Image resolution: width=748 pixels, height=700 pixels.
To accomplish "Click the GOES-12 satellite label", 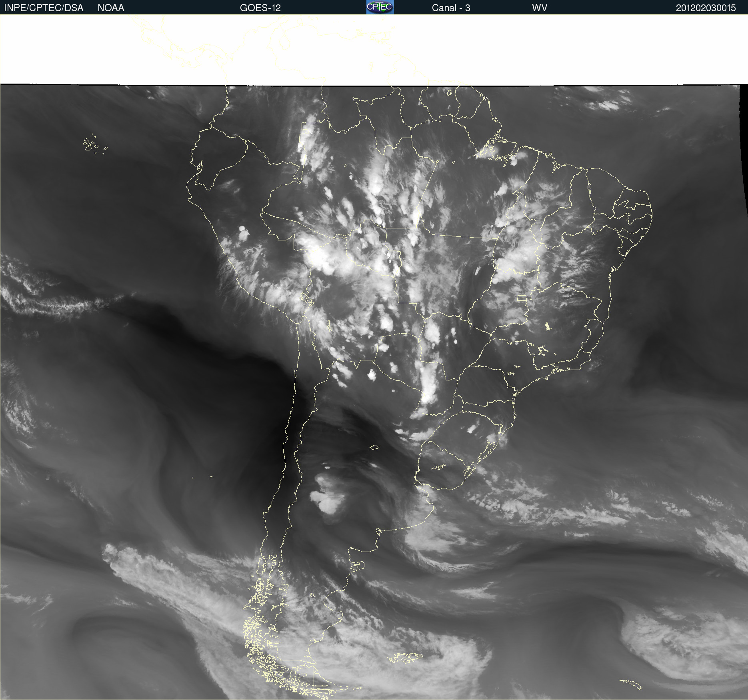I will [x=260, y=8].
